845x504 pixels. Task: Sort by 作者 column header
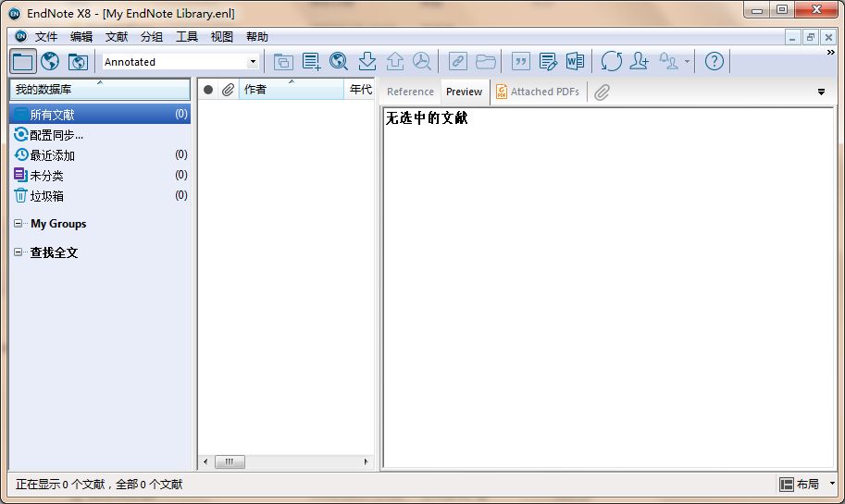pos(291,90)
